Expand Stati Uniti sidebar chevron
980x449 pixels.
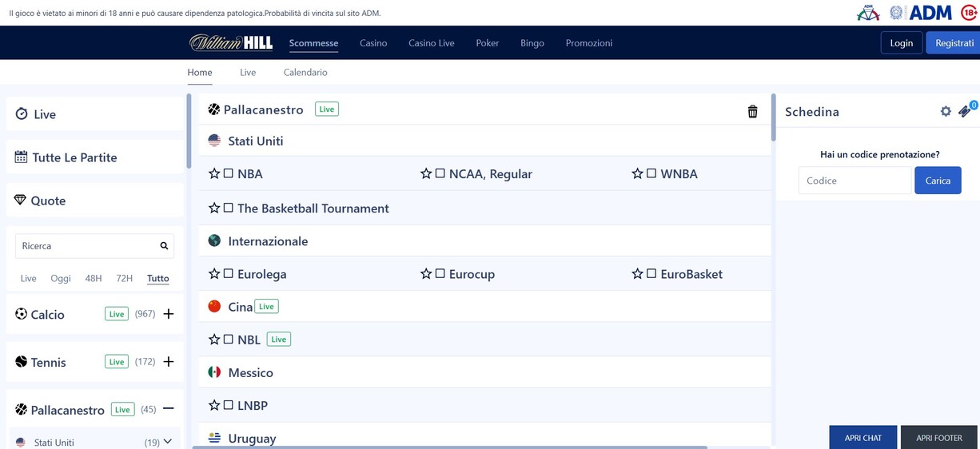(168, 442)
